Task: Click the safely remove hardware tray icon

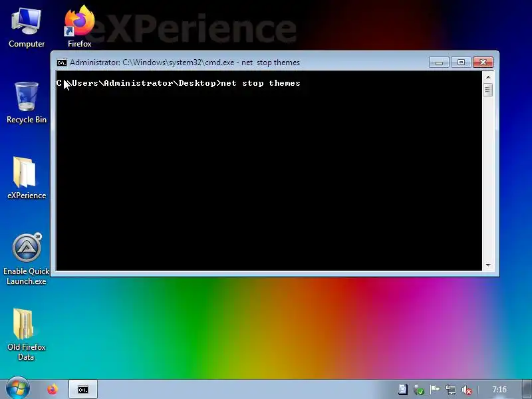Action: (x=419, y=390)
